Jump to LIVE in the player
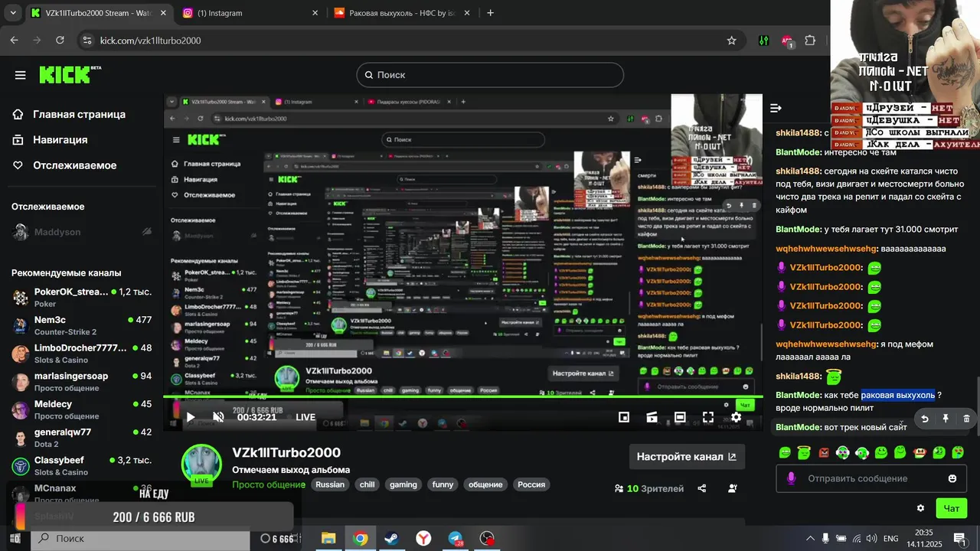 click(x=305, y=417)
